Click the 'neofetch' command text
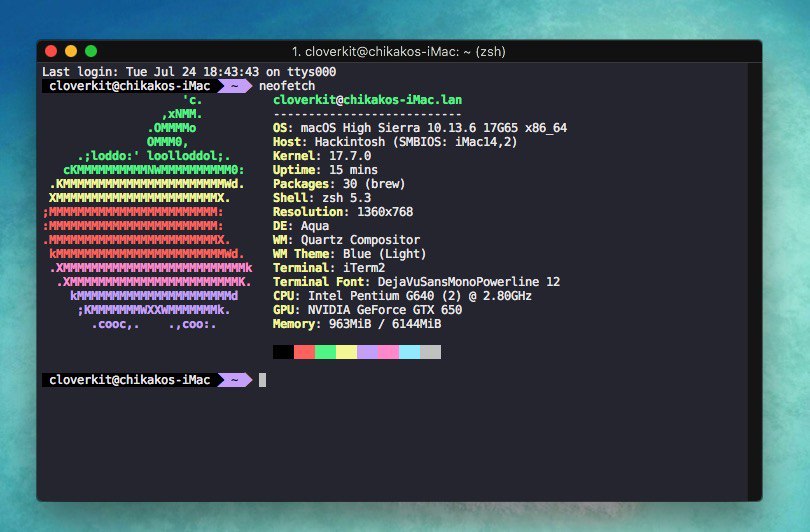The image size is (810, 532). coord(287,86)
